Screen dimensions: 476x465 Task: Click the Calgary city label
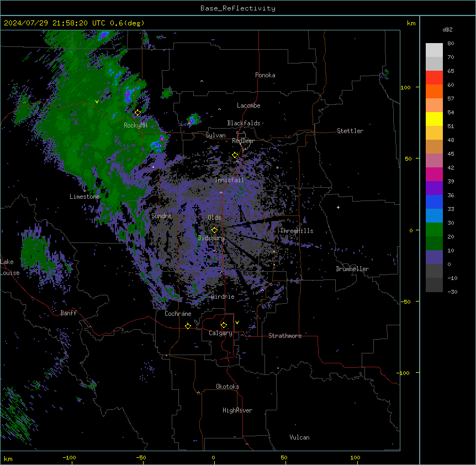[220, 333]
